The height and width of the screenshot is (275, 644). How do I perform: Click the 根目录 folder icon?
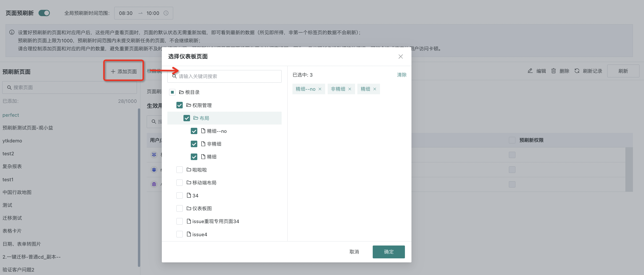[181, 92]
